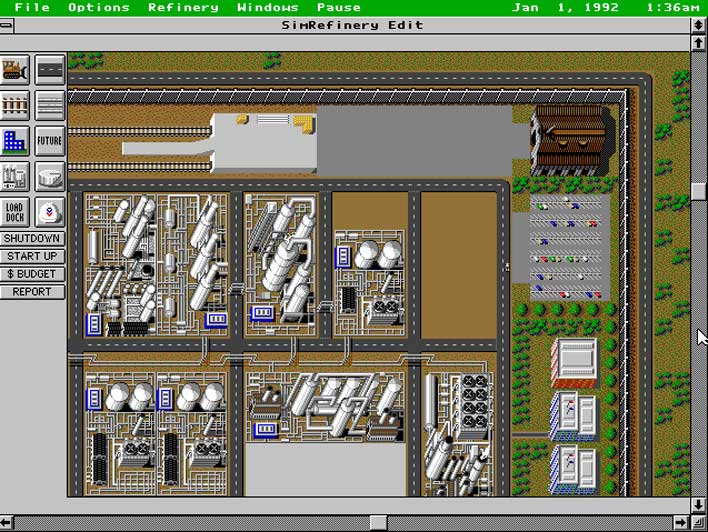The image size is (708, 532).
Task: Click the START UP button
Action: tap(32, 257)
